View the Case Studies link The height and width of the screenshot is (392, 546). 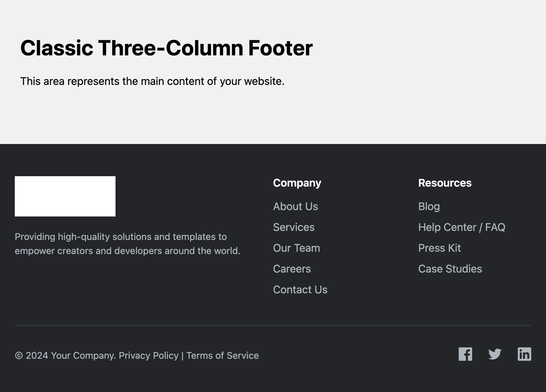(x=450, y=269)
